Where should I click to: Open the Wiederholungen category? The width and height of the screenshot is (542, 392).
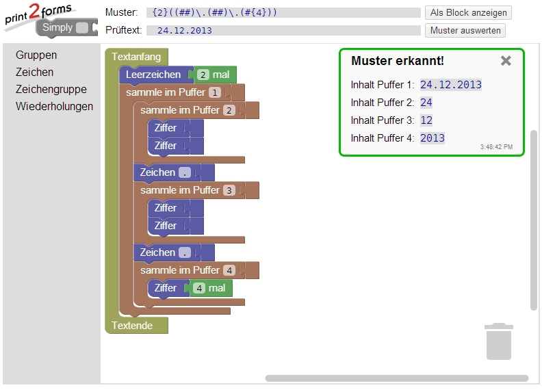[54, 107]
